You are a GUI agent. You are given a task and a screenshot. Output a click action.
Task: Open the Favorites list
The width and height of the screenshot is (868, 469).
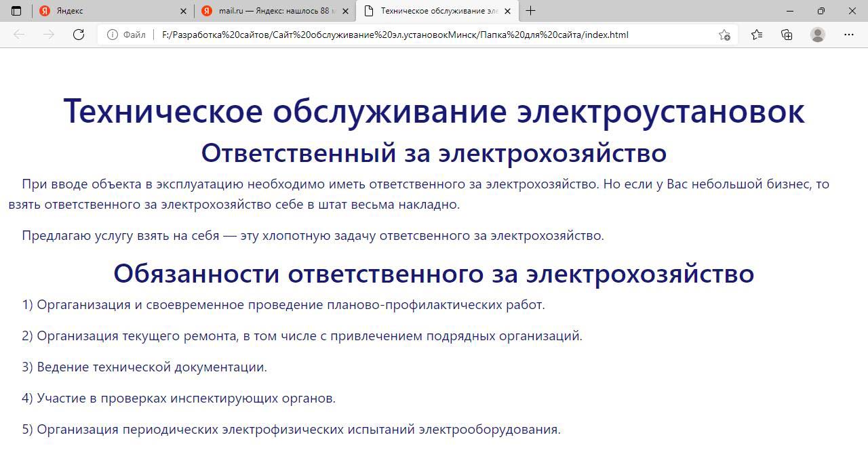(x=757, y=35)
